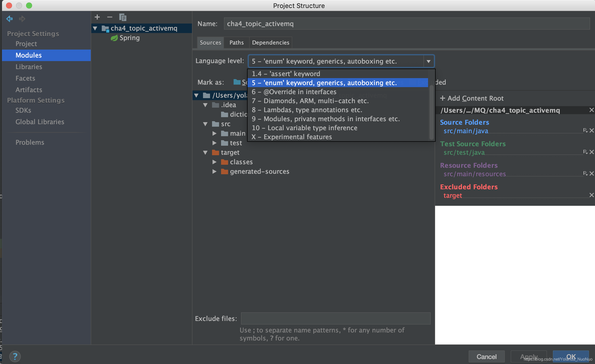This screenshot has height=364, width=595.
Task: Switch to the Paths tab
Action: pos(236,42)
